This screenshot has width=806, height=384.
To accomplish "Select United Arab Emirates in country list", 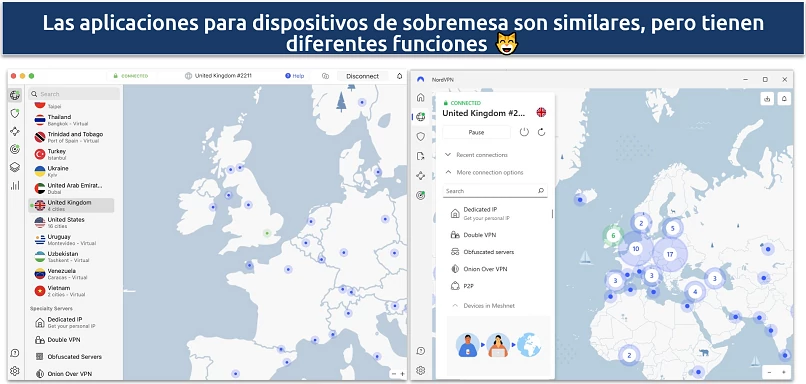I will click(71, 188).
